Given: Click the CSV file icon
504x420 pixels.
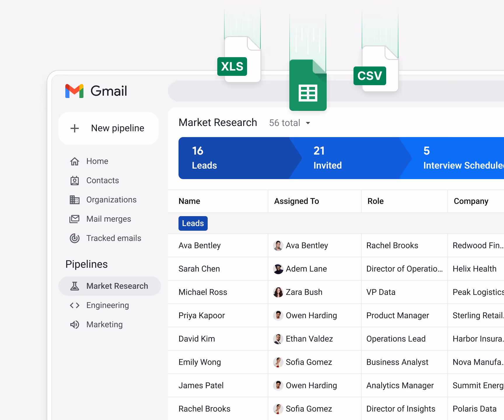Looking at the screenshot, I should click(376, 69).
